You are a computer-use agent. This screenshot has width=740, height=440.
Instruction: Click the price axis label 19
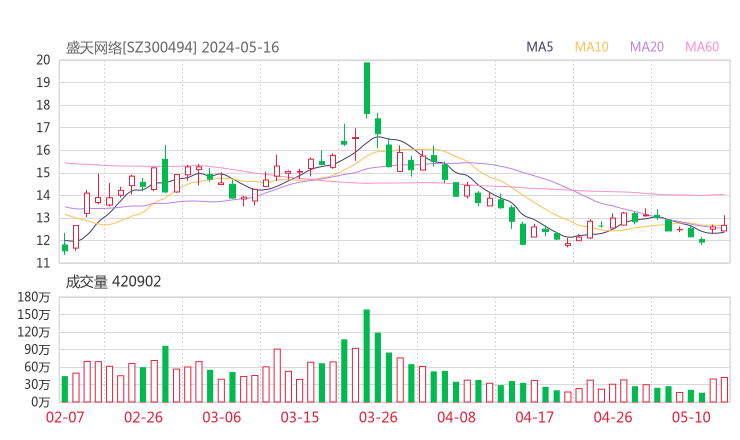click(x=43, y=83)
